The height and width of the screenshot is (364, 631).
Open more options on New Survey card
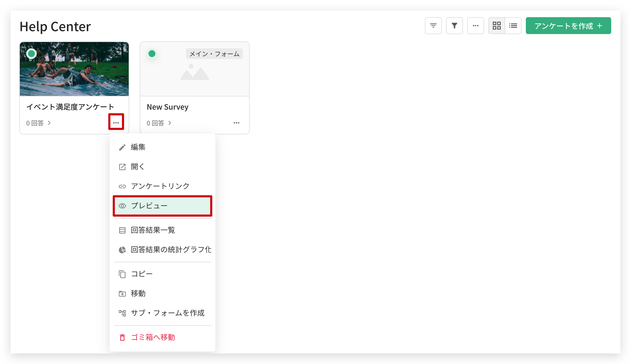[x=236, y=123]
